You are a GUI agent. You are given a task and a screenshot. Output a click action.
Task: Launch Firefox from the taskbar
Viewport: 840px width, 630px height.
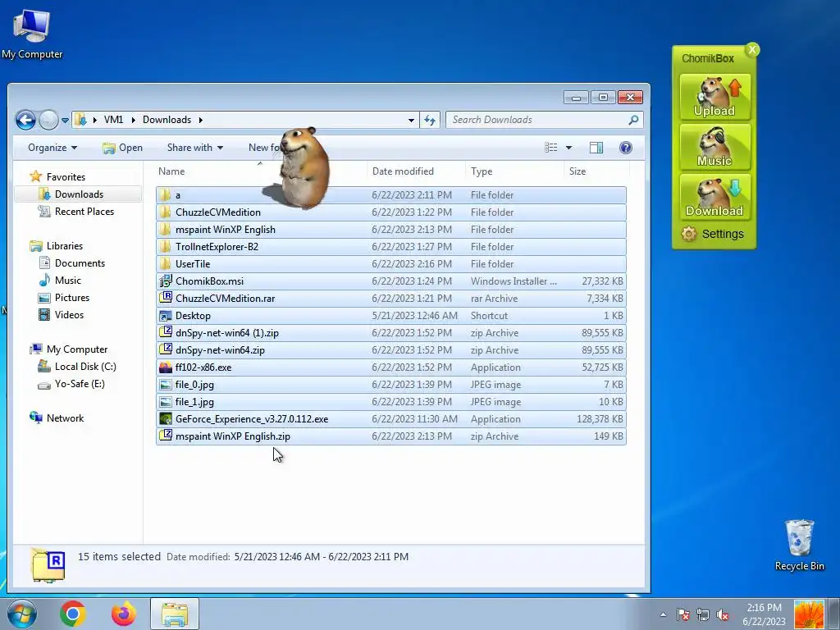click(124, 614)
